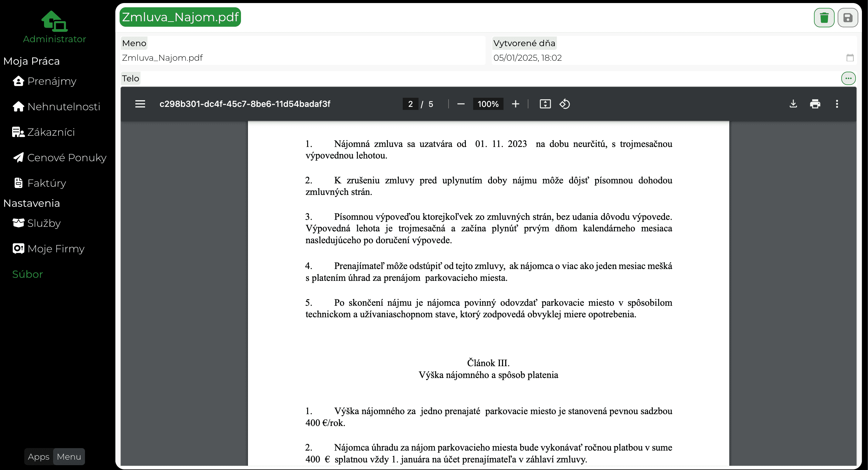Open the PDF viewer more actions menu

point(837,104)
